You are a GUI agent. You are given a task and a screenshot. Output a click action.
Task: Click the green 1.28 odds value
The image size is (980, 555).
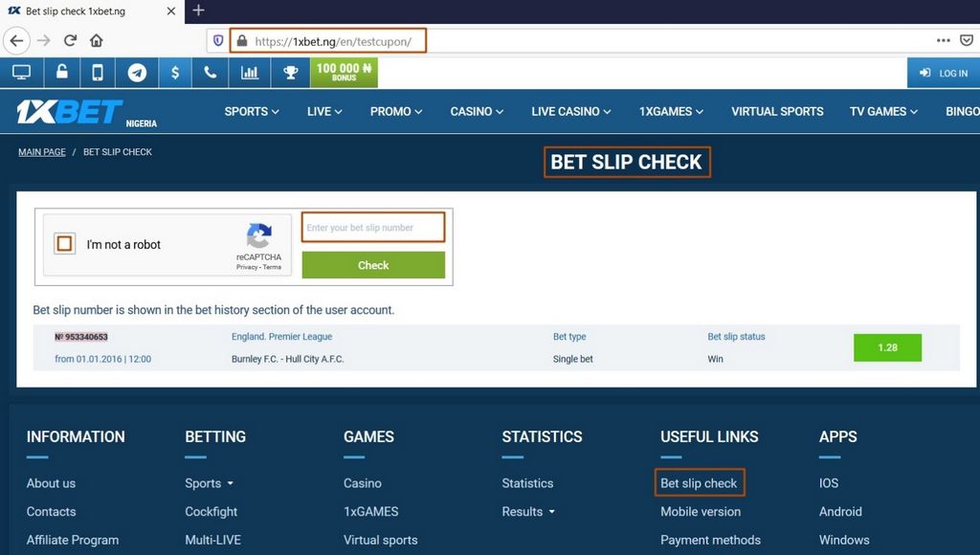coord(887,347)
